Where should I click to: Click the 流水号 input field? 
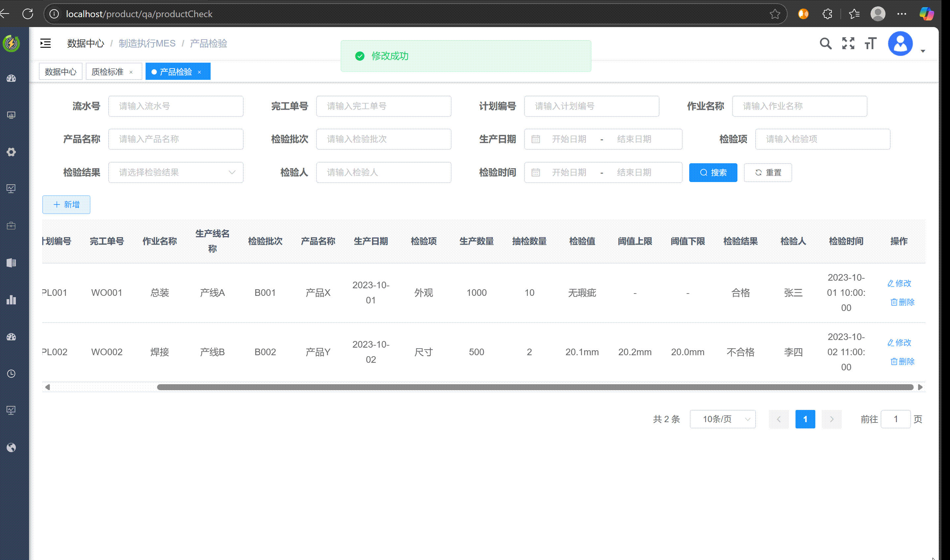click(x=176, y=106)
